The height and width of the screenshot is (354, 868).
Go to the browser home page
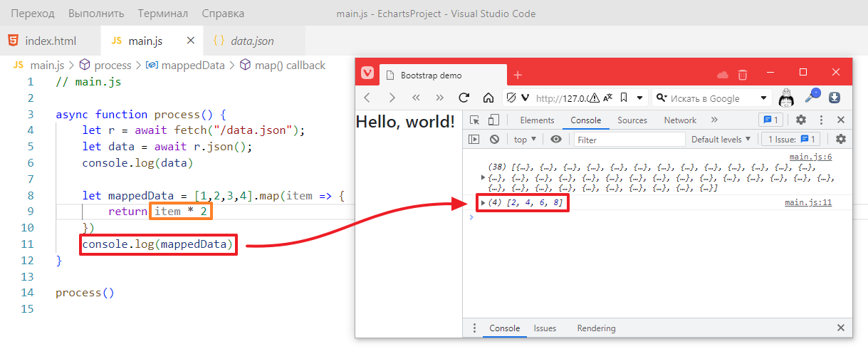coord(488,98)
